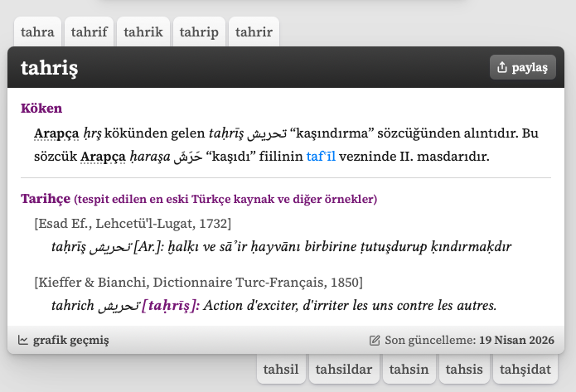Open grafik geçmiş history
The image size is (576, 392).
point(64,340)
